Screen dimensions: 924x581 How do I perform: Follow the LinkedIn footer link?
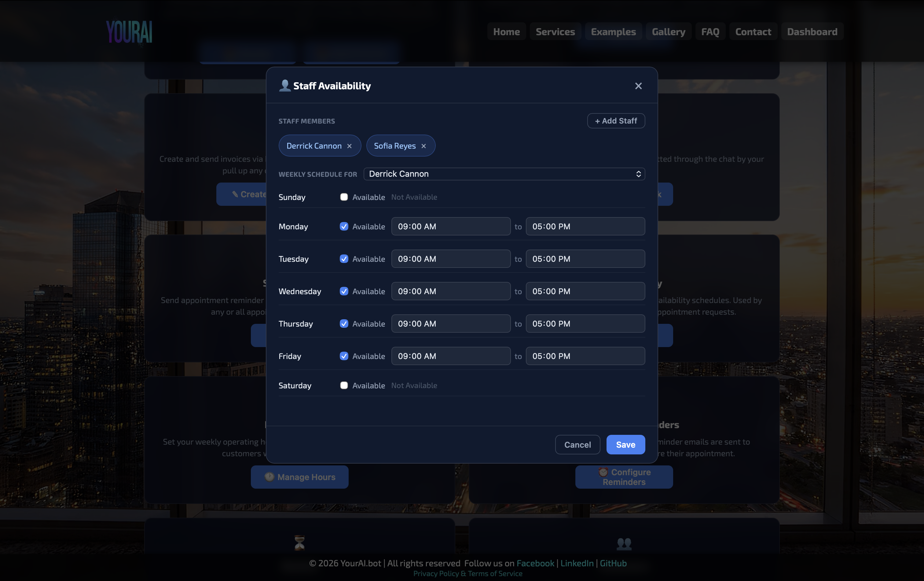[x=577, y=563]
